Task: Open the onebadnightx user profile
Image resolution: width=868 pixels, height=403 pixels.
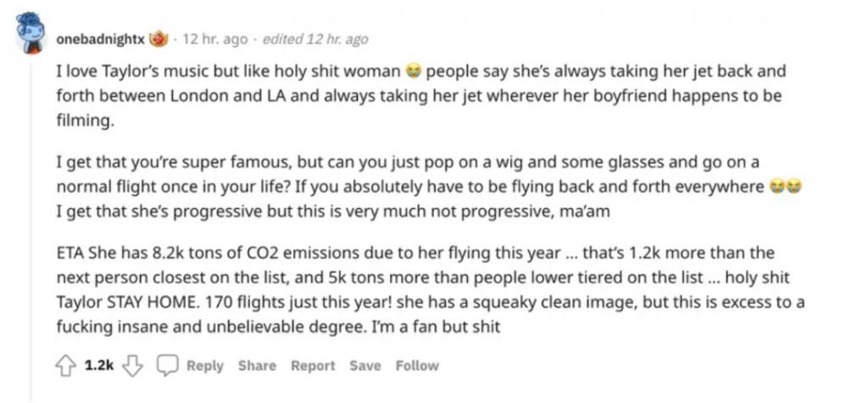Action: pos(101,40)
